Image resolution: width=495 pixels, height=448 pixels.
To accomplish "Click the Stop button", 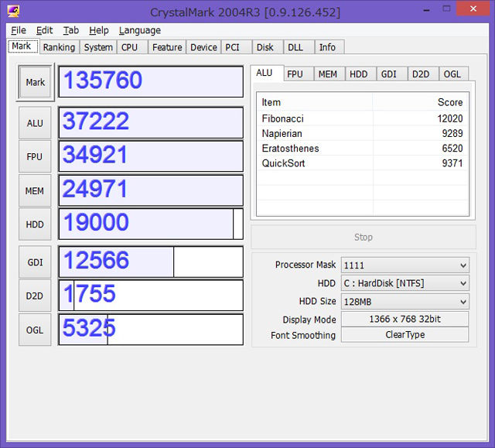I will (x=363, y=237).
